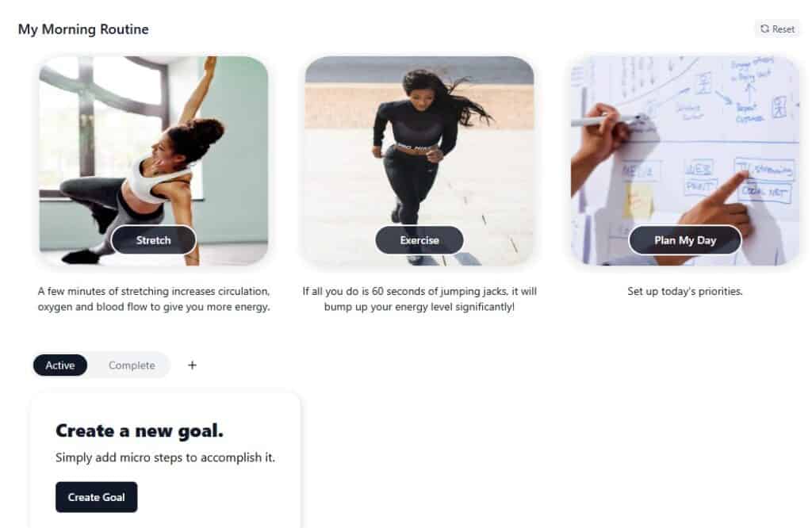Click the My Morning Routine title
This screenshot has width=812, height=528.
coord(83,29)
